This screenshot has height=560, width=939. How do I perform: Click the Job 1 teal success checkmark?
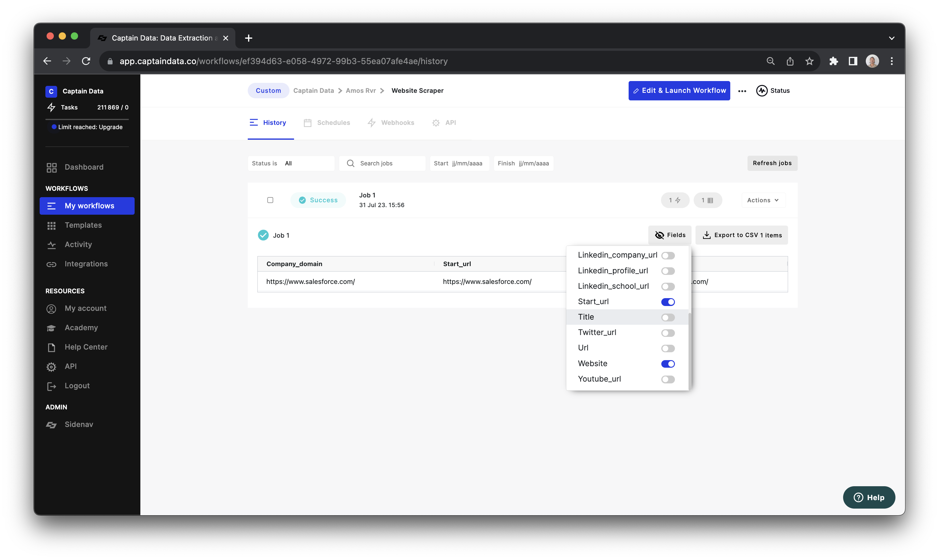[x=263, y=235]
